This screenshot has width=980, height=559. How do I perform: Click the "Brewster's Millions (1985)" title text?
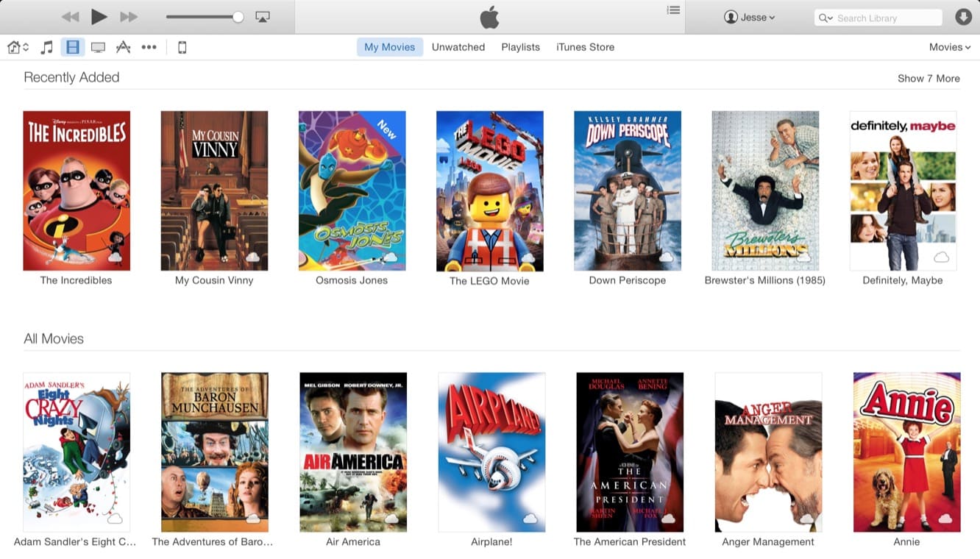765,280
